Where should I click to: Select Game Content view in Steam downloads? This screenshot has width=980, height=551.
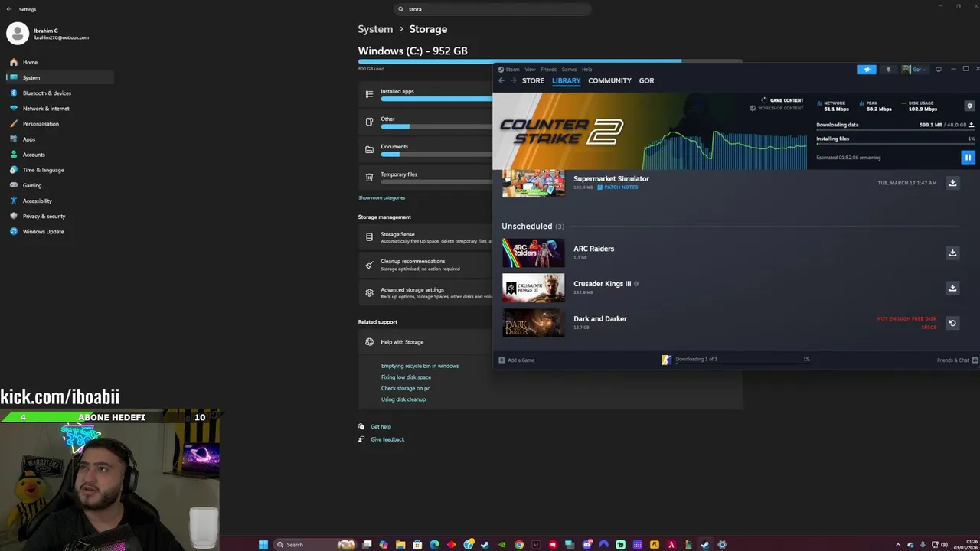pyautogui.click(x=782, y=100)
